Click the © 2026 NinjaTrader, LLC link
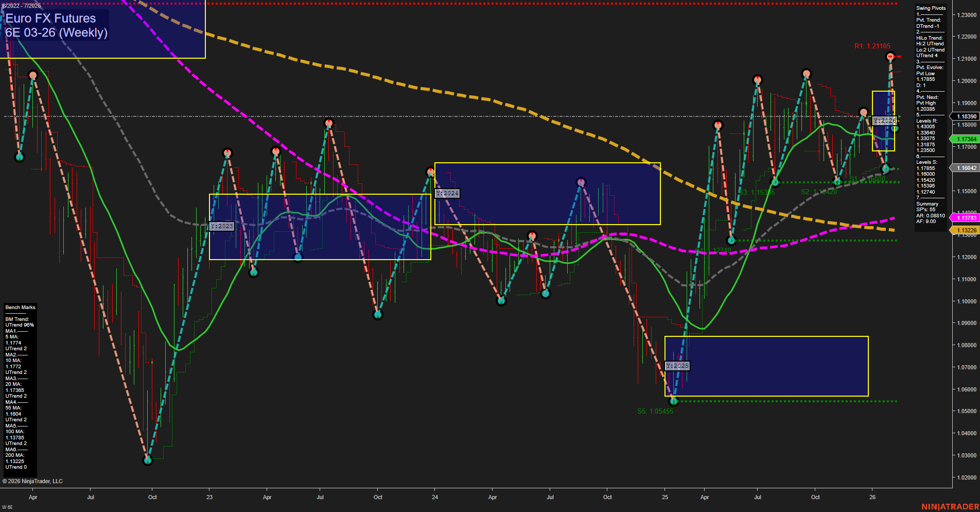 coord(33,481)
